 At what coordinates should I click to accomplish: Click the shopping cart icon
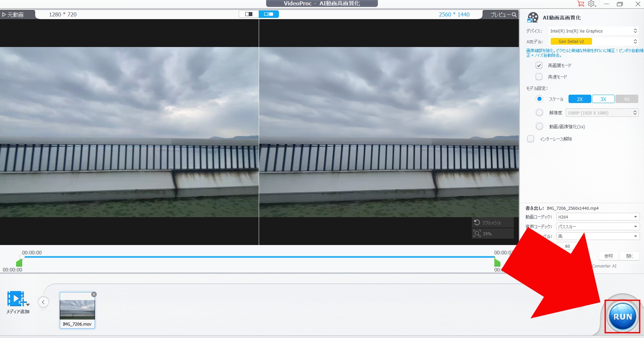pos(581,4)
